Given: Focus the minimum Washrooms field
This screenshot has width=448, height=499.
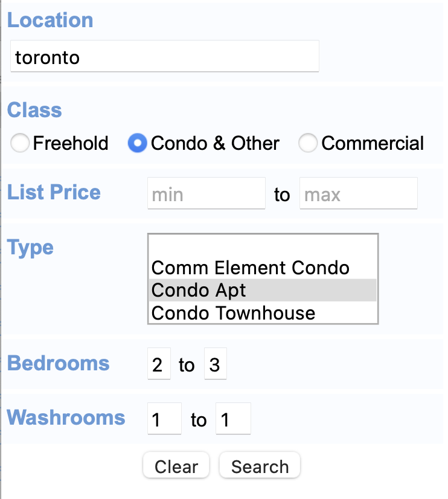Looking at the screenshot, I should tap(164, 419).
